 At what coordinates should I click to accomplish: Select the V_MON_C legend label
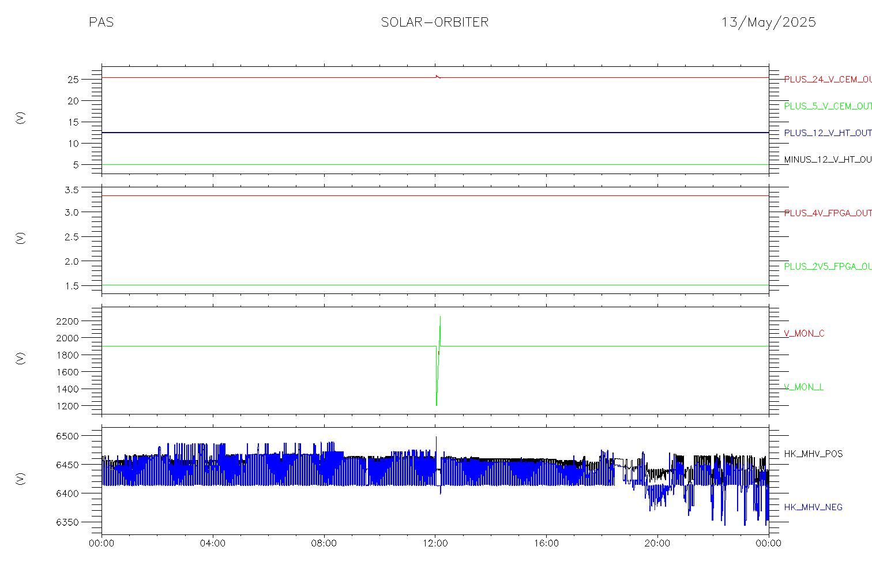[x=804, y=334]
